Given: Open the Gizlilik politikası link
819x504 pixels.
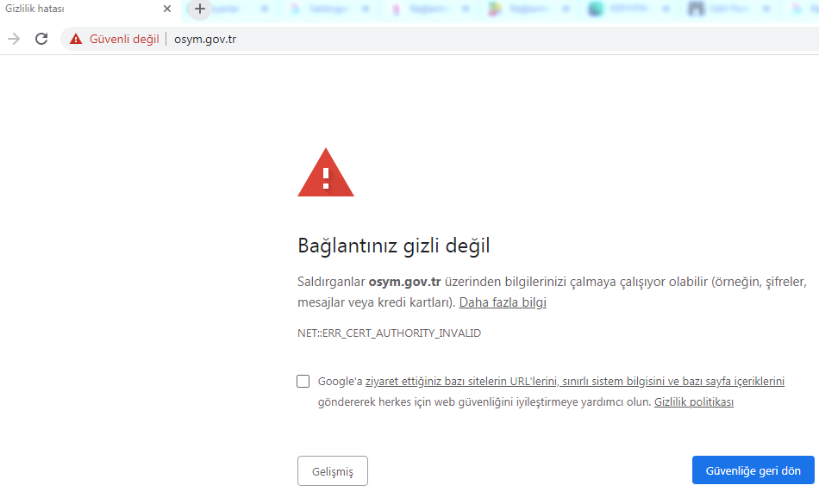Looking at the screenshot, I should pos(693,402).
